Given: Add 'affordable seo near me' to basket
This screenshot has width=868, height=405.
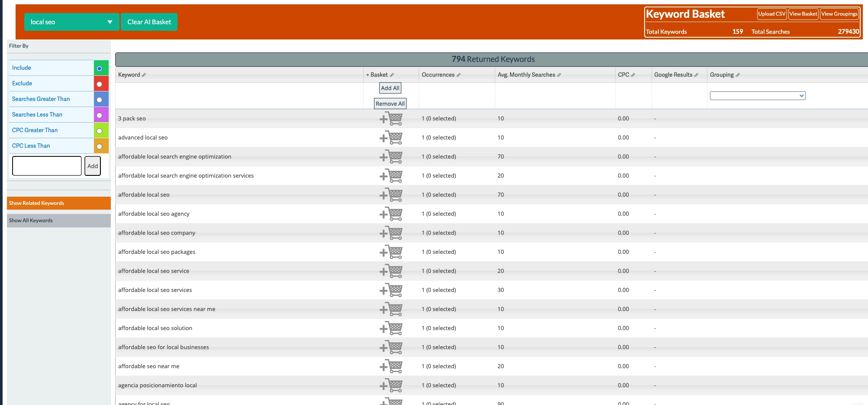Looking at the screenshot, I should (x=391, y=366).
